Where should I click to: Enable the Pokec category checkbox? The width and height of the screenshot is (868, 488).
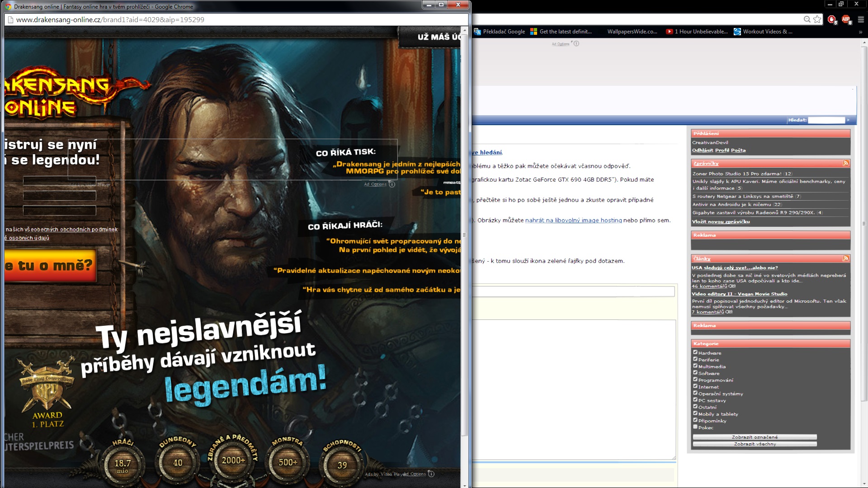click(695, 427)
